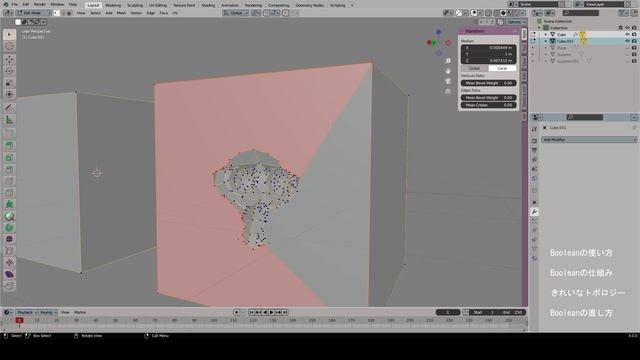The width and height of the screenshot is (640, 360).
Task: Click the pan view hand icon
Action: [448, 71]
